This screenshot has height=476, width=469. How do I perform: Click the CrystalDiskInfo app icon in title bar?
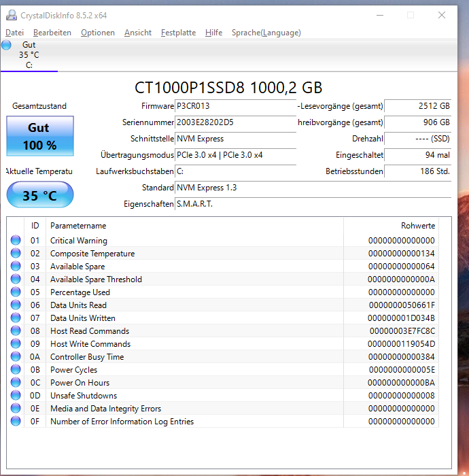point(12,15)
